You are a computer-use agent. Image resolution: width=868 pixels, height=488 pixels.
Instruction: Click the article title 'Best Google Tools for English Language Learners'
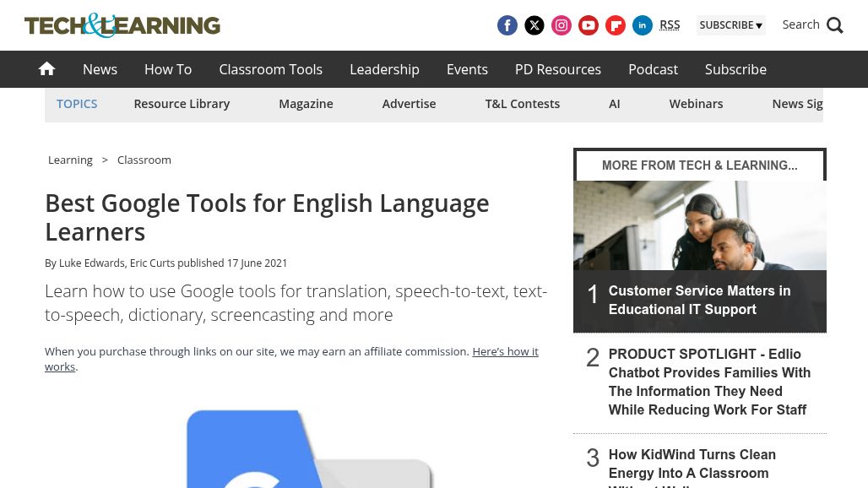click(x=268, y=218)
